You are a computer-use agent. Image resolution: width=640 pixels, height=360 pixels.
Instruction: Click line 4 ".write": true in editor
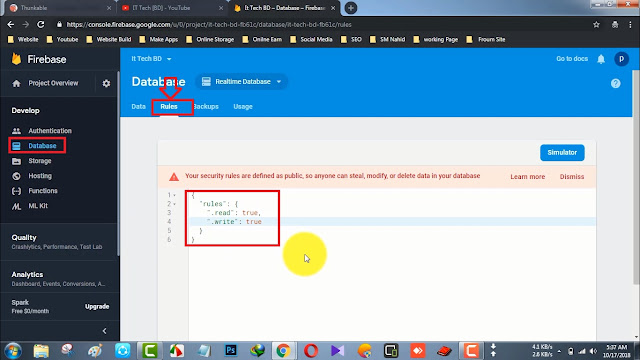tap(234, 222)
